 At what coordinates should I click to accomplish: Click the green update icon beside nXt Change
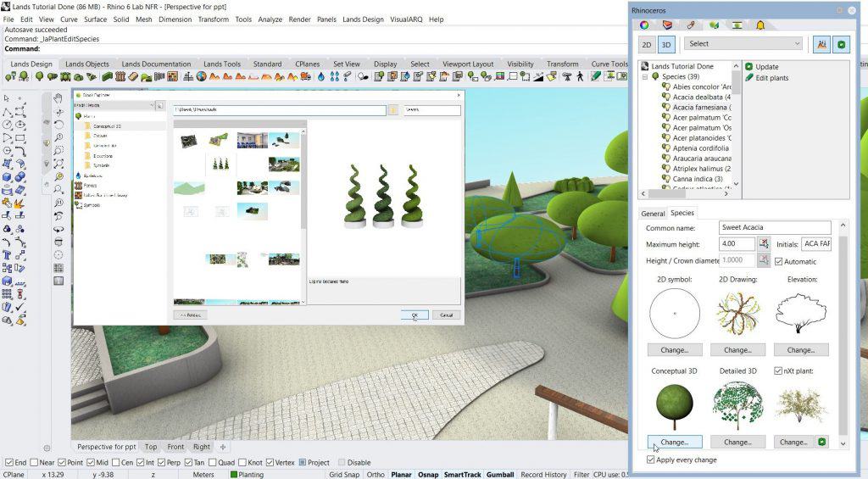pyautogui.click(x=822, y=442)
